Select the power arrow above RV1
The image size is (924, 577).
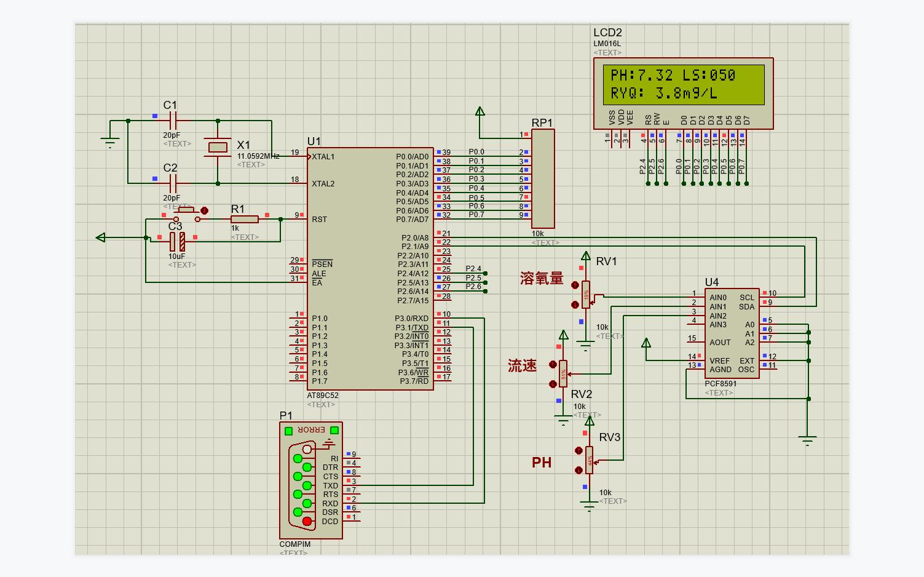click(586, 256)
